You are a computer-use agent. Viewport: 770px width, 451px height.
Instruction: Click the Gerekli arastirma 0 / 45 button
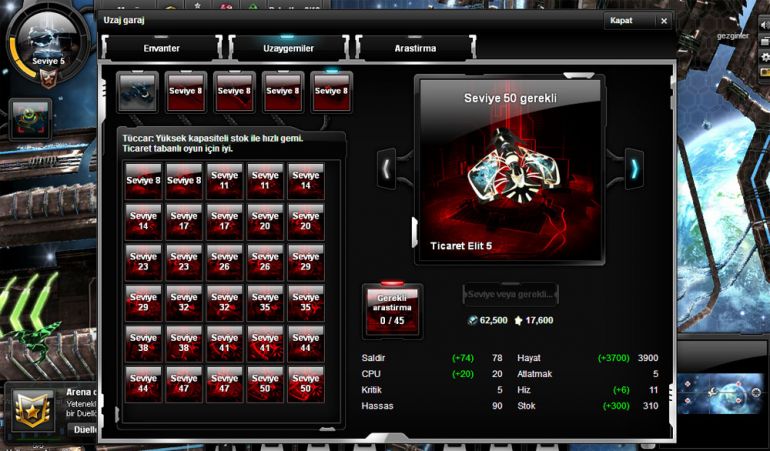tap(393, 308)
